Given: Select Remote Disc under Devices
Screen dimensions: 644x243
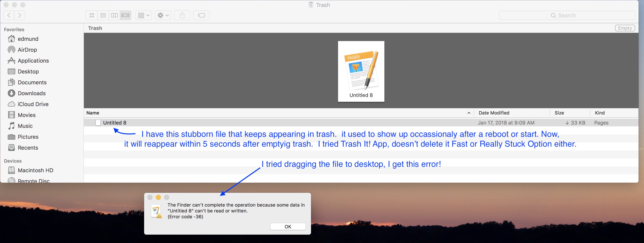Looking at the screenshot, I should [29, 180].
